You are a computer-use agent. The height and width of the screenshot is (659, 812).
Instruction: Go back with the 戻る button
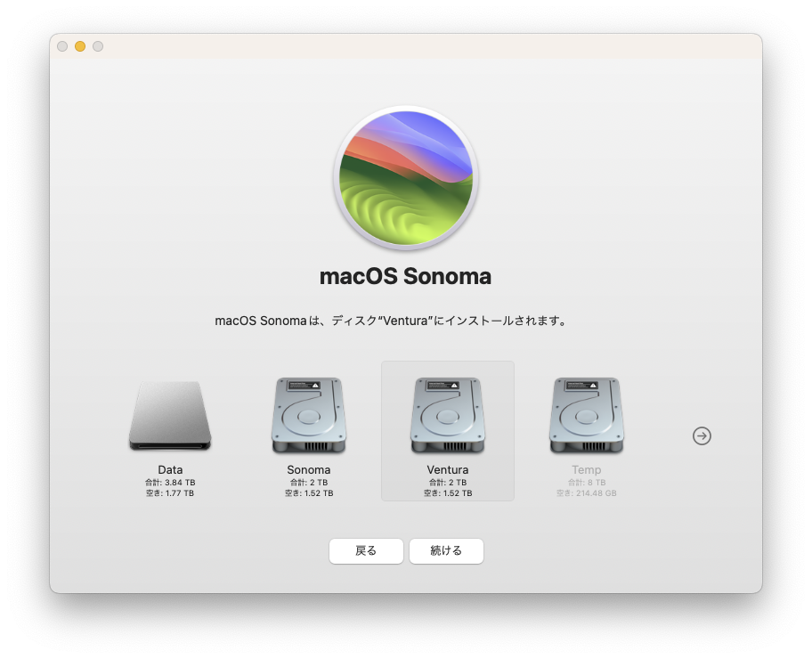[366, 550]
